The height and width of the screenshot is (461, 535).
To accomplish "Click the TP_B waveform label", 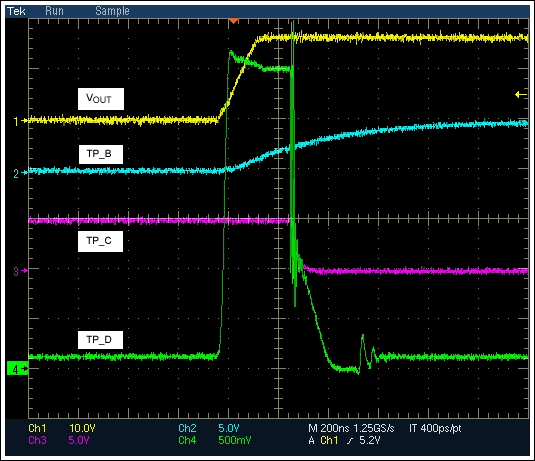I will pyautogui.click(x=101, y=154).
